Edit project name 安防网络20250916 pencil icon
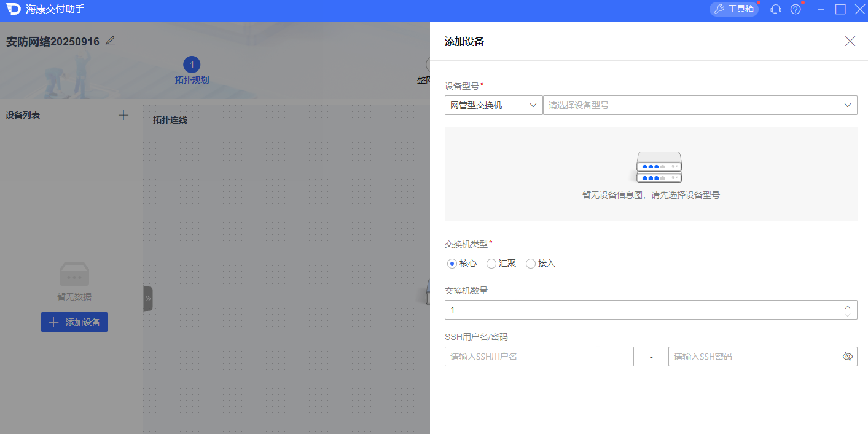The image size is (868, 434). [110, 41]
